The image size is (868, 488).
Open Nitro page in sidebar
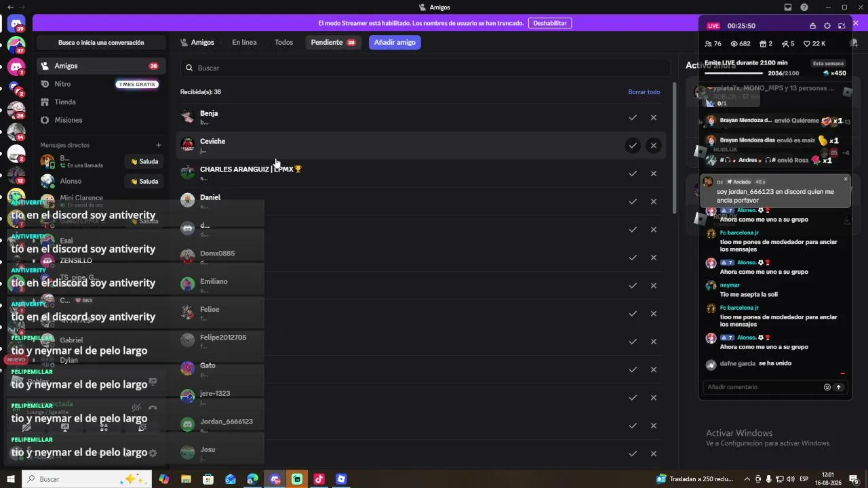101,84
